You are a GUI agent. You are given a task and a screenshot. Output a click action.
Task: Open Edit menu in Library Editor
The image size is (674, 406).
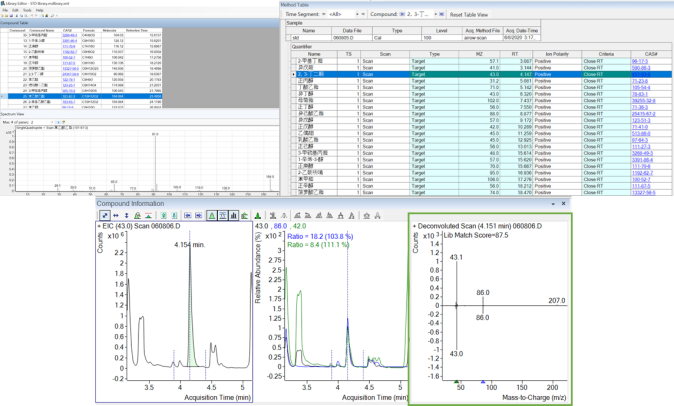(15, 10)
